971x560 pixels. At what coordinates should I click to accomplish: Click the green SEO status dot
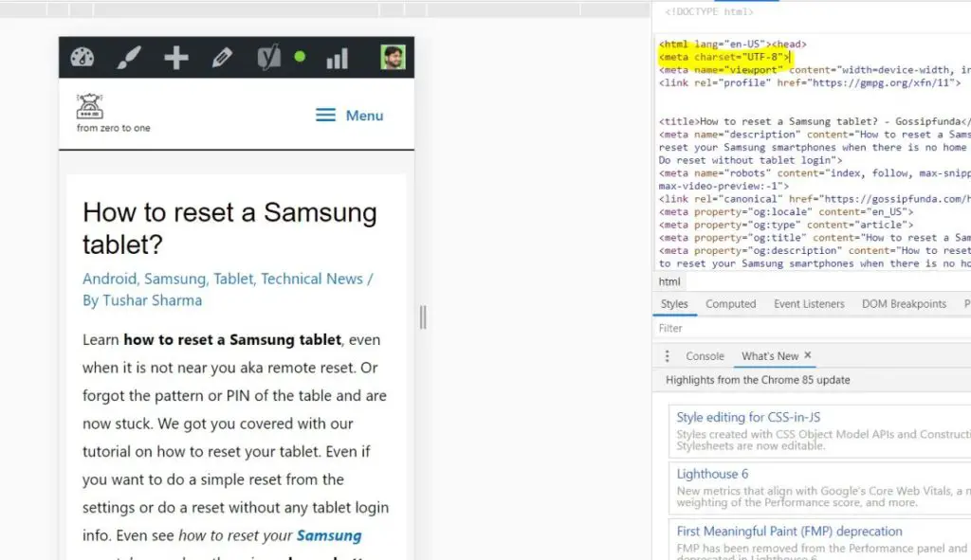click(x=300, y=57)
